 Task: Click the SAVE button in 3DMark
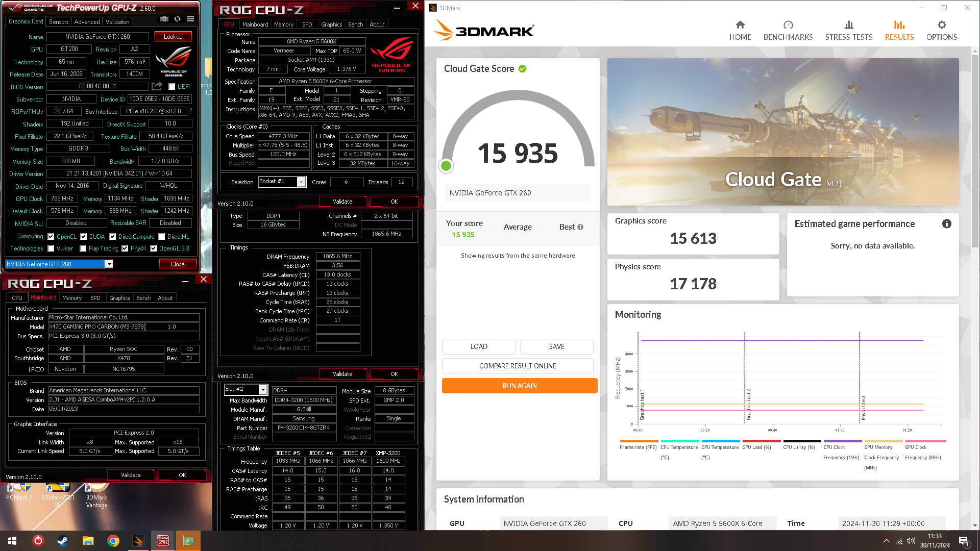click(556, 347)
